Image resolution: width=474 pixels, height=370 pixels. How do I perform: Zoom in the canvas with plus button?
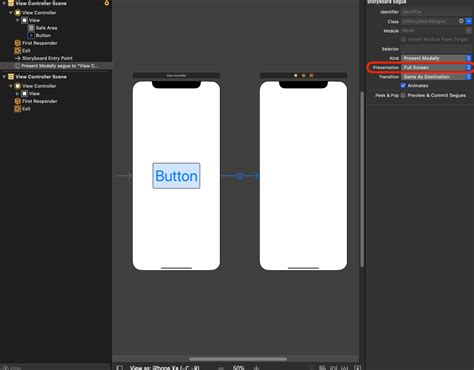click(x=256, y=368)
